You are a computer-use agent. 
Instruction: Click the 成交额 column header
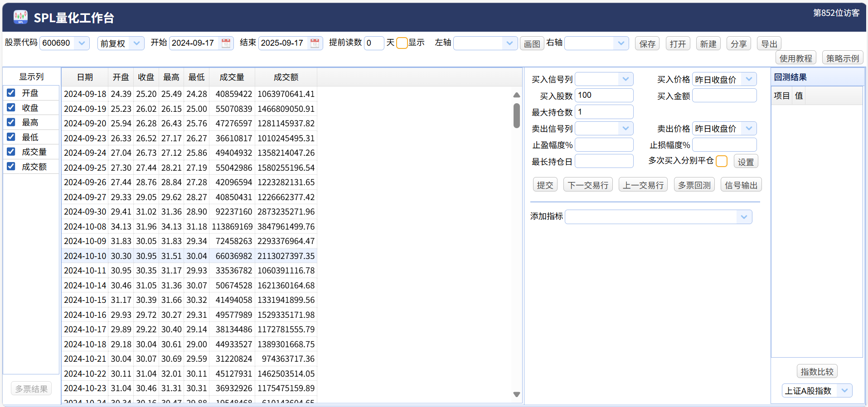tap(286, 77)
